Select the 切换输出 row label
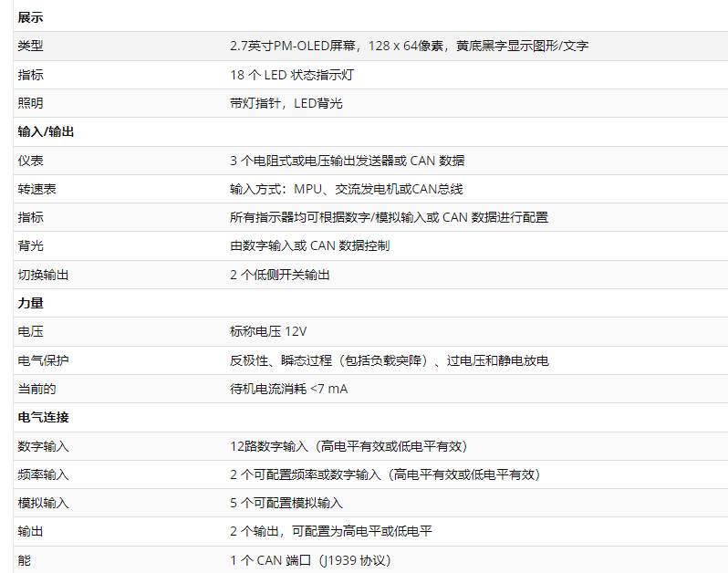Screen dimensions: 728x573 pos(44,275)
